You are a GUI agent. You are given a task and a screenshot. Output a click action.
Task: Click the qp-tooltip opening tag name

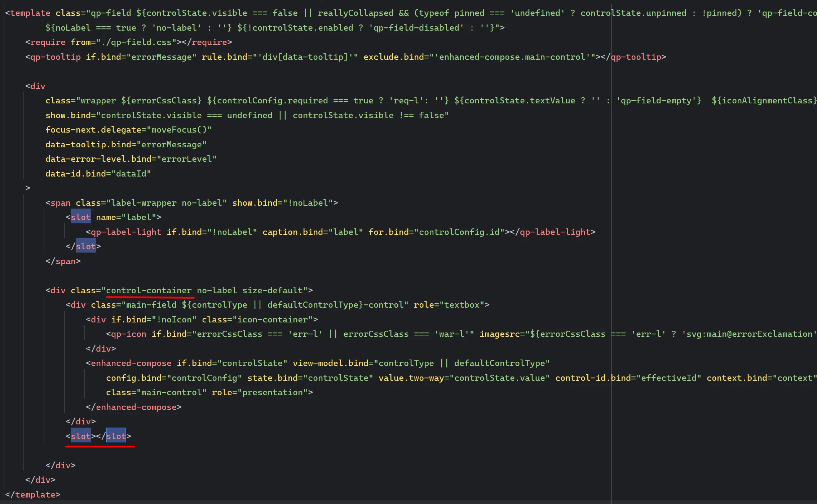pos(55,57)
